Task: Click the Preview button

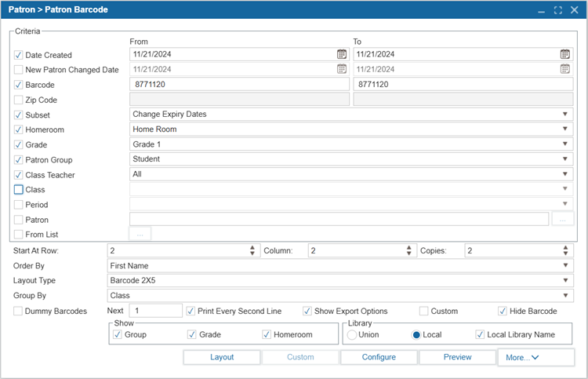Action: (x=458, y=357)
